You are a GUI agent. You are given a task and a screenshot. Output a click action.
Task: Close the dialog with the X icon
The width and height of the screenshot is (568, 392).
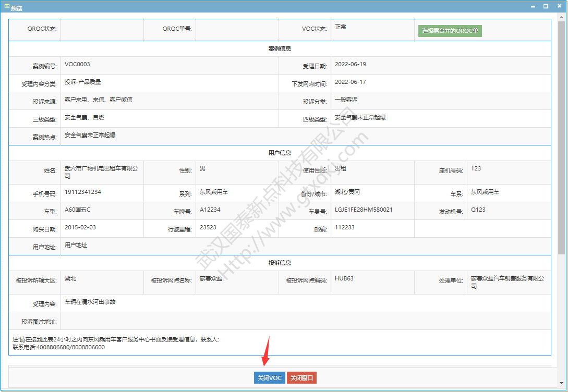click(x=559, y=7)
